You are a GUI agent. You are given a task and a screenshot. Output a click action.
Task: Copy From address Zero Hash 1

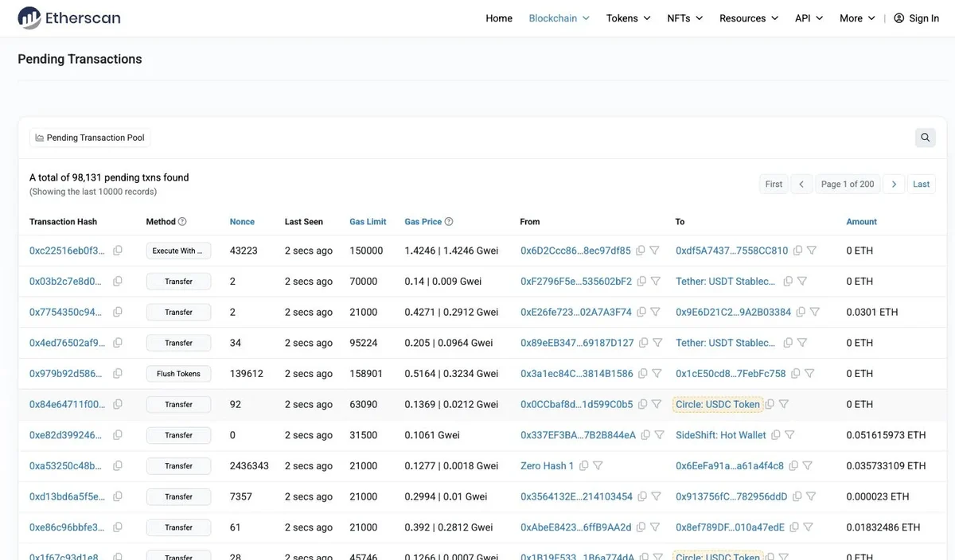584,466
